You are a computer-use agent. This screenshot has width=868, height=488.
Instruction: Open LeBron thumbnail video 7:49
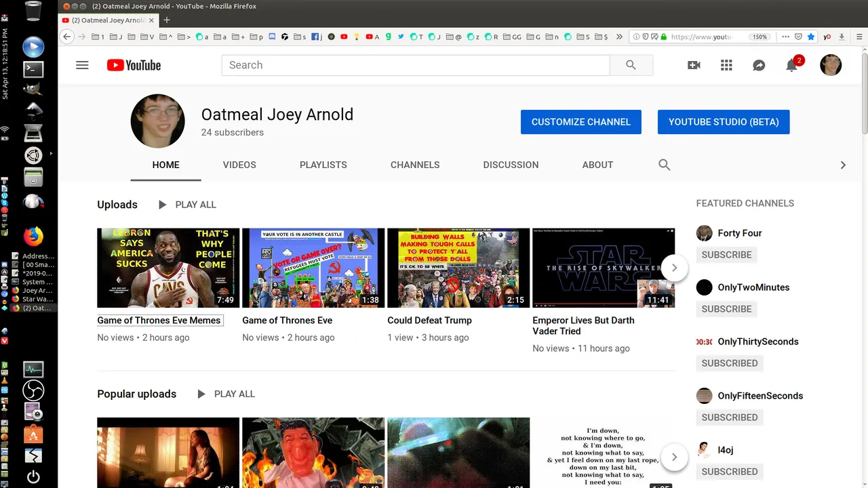point(168,268)
